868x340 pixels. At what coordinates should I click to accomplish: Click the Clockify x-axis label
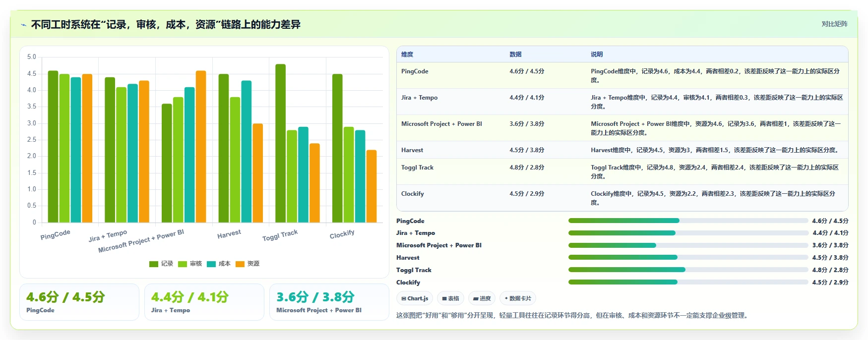[342, 234]
